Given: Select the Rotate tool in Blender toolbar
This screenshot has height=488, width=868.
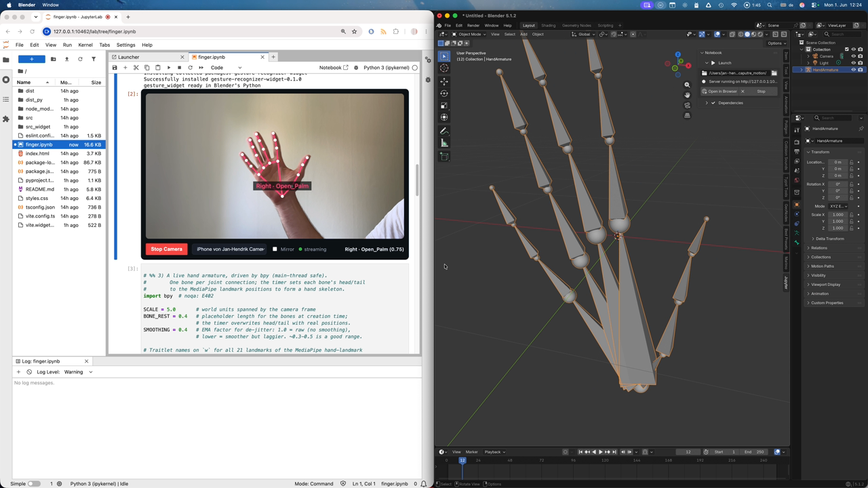Looking at the screenshot, I should click(444, 94).
